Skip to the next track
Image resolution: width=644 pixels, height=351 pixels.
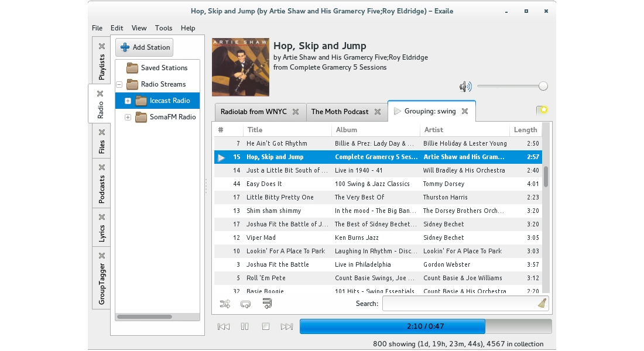pos(287,326)
